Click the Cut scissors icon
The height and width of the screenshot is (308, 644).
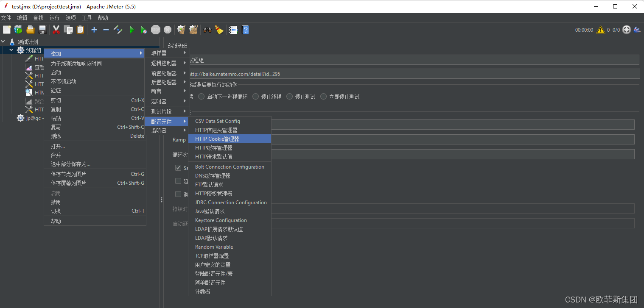click(x=56, y=30)
